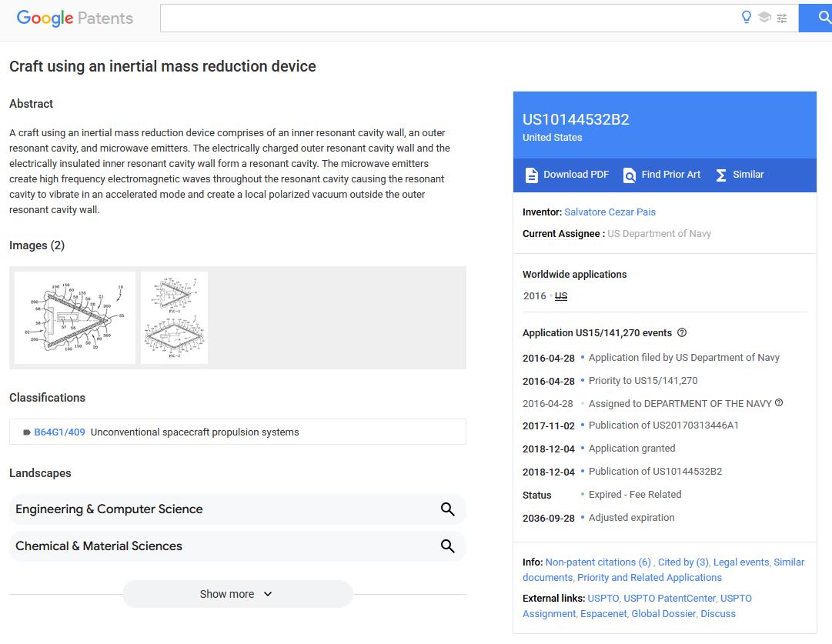
Task: Expand the Show more chevron
Action: tap(268, 594)
